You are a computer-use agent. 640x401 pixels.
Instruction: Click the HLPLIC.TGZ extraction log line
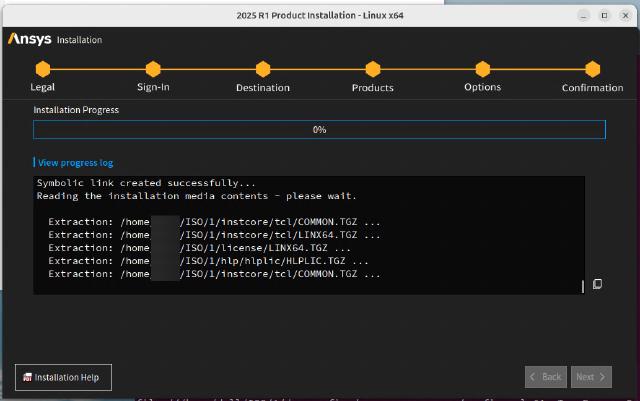pos(208,261)
